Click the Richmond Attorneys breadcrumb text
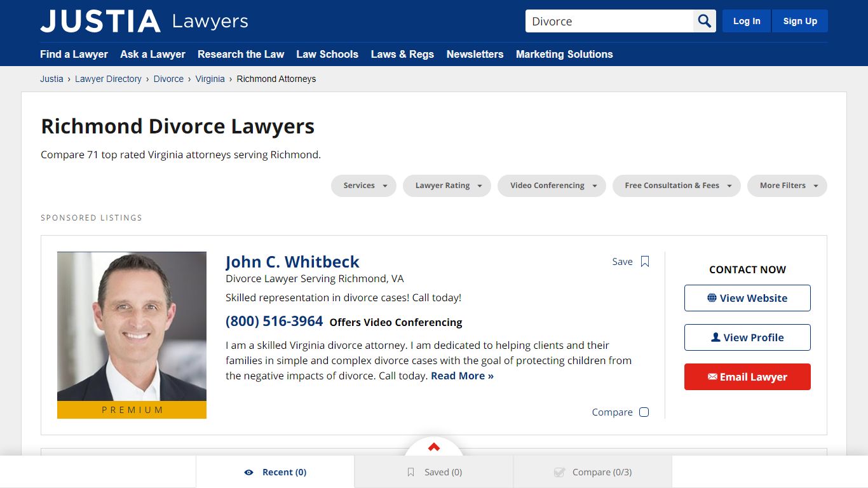 click(276, 79)
